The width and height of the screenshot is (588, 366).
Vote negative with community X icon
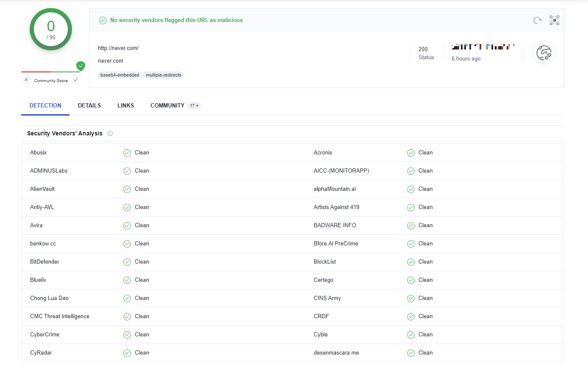[26, 80]
